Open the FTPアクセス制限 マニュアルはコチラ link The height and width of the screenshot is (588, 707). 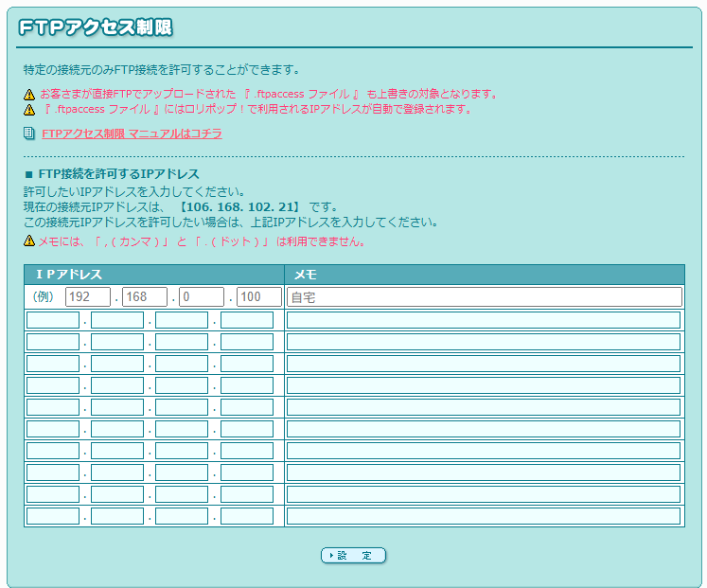point(132,134)
